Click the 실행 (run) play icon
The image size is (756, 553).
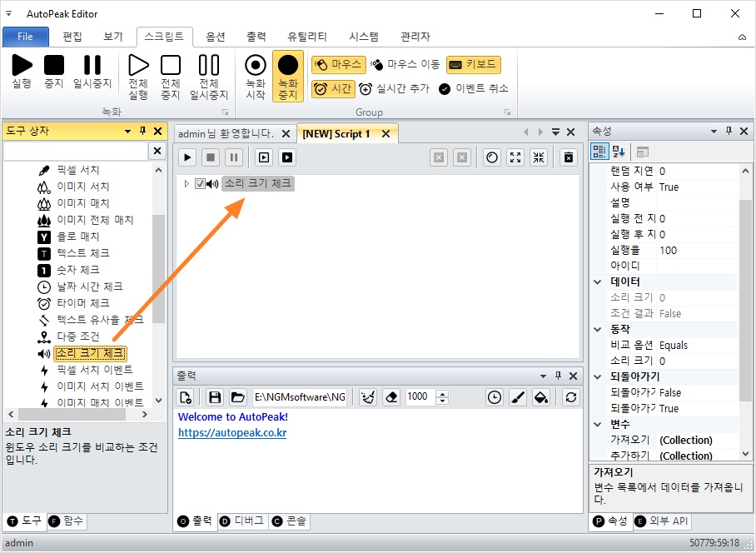[x=22, y=65]
